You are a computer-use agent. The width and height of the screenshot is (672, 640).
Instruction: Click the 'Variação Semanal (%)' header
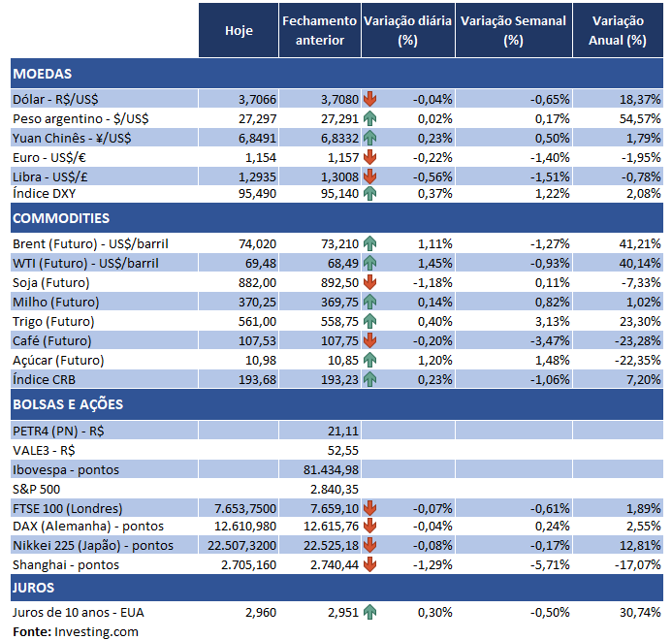tap(513, 31)
